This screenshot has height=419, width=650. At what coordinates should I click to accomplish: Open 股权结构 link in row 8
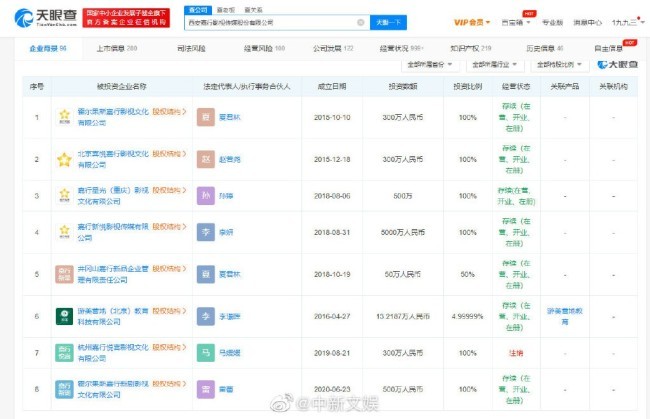click(170, 384)
